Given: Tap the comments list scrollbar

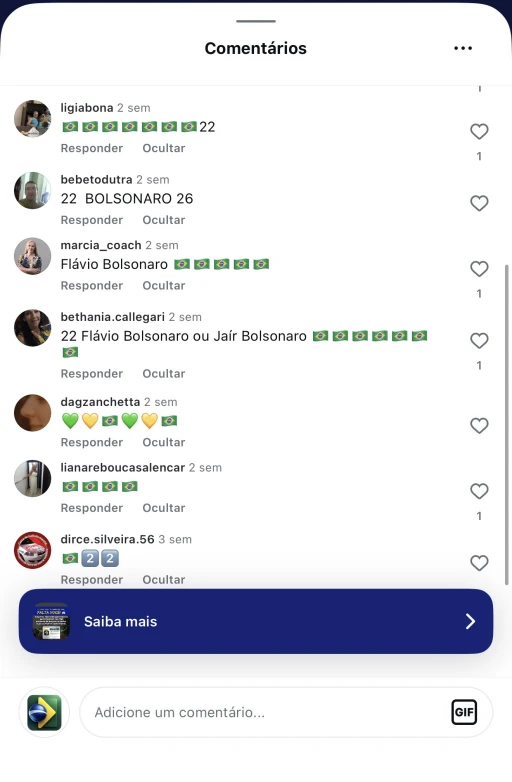Looking at the screenshot, I should 507,421.
